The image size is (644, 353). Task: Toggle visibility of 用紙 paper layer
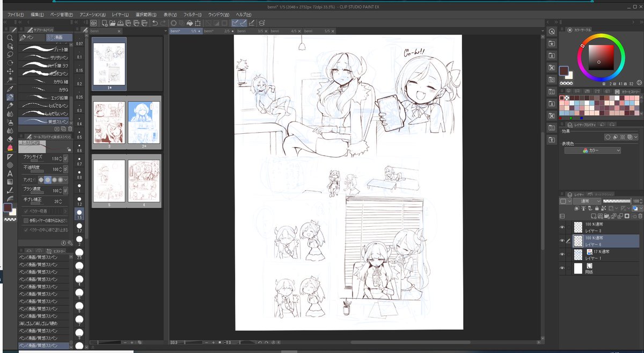562,268
